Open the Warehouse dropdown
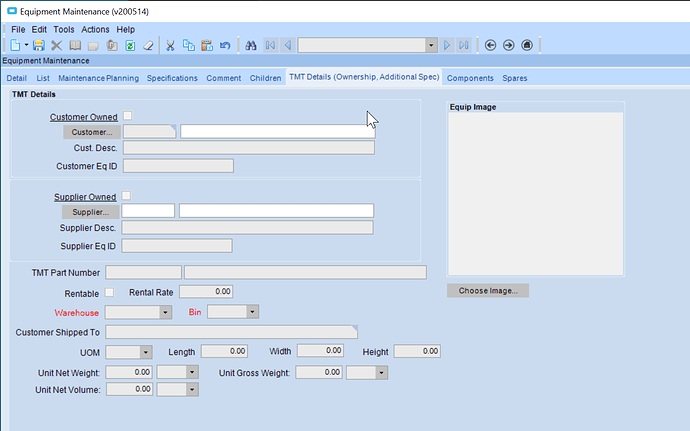690x431 pixels. click(x=165, y=312)
